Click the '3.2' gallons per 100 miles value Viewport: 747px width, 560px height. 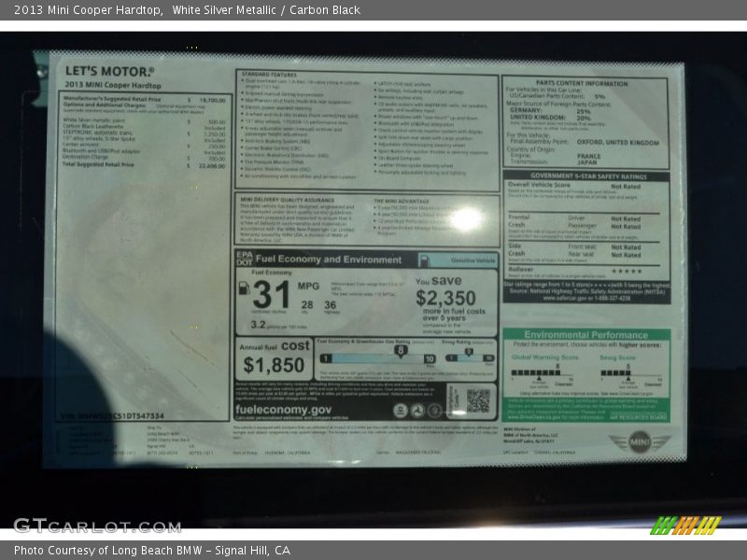click(x=258, y=325)
